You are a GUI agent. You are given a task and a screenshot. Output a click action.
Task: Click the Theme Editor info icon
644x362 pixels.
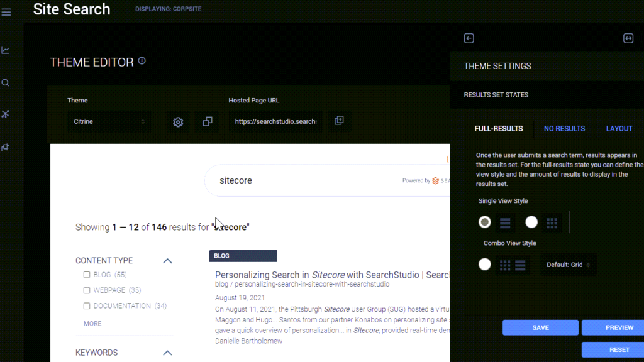[x=142, y=61]
